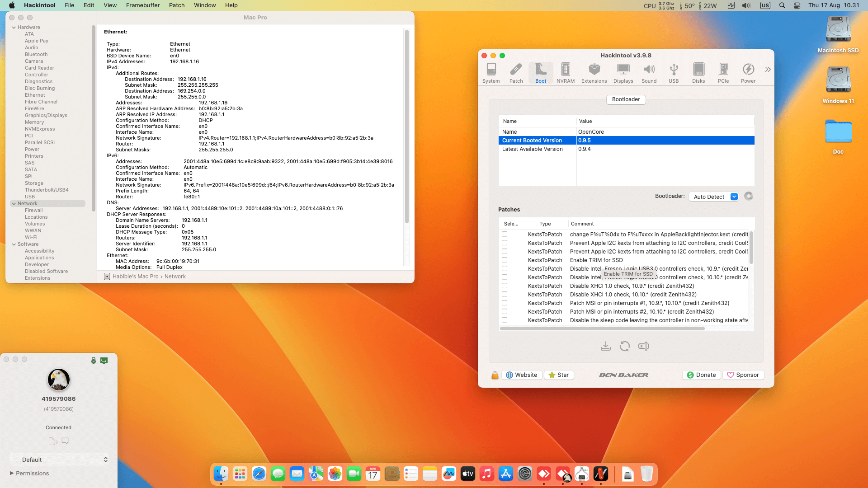The width and height of the screenshot is (868, 488).
Task: Click the System Information sidebar scrollbar
Action: coord(94,118)
